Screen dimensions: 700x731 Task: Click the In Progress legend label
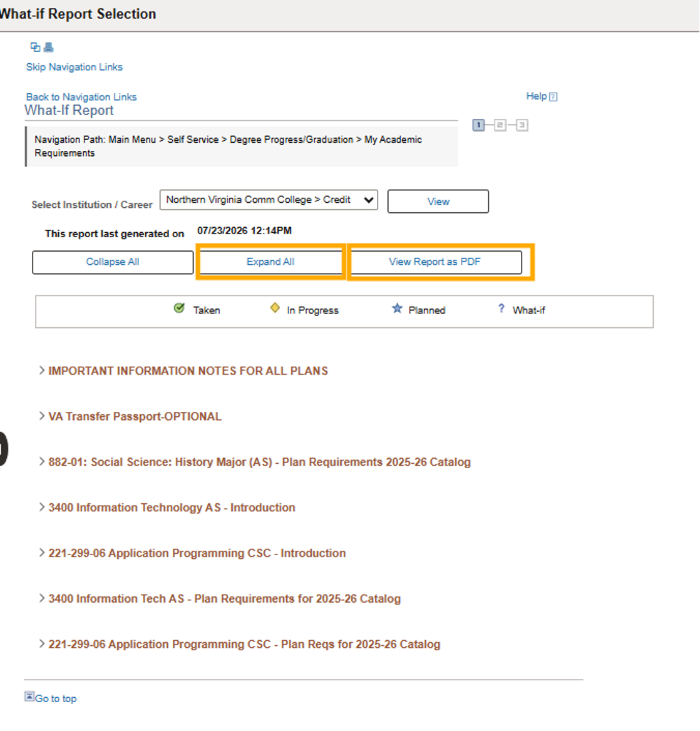(312, 310)
